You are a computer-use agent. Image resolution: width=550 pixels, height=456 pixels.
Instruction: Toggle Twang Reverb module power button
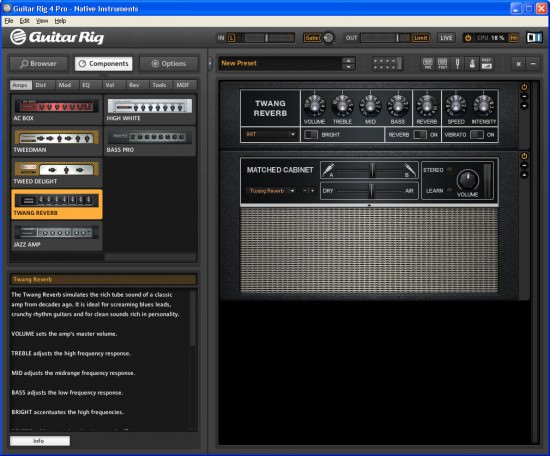tap(524, 87)
